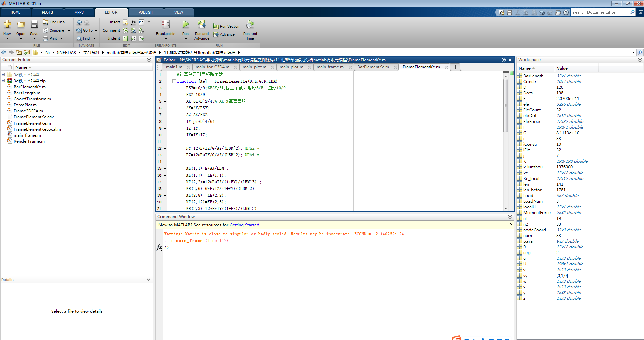Select variable BarLength in Workspace

click(x=533, y=76)
